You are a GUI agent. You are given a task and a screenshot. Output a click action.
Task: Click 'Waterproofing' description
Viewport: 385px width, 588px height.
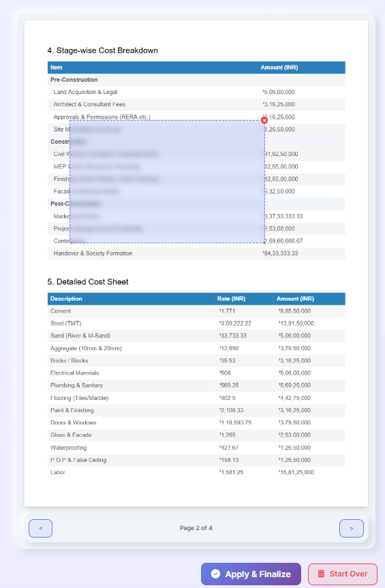[x=69, y=448]
